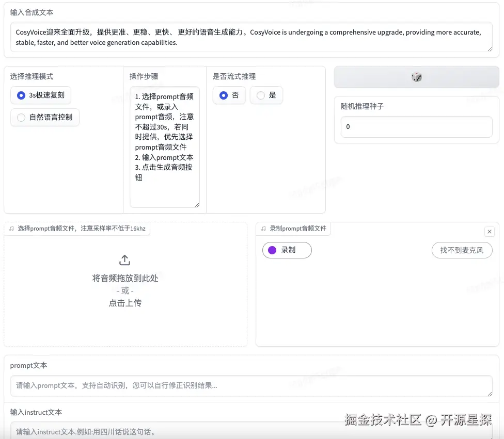This screenshot has height=439, width=504.
Task: Click the upload arrow icon
Action: (125, 260)
